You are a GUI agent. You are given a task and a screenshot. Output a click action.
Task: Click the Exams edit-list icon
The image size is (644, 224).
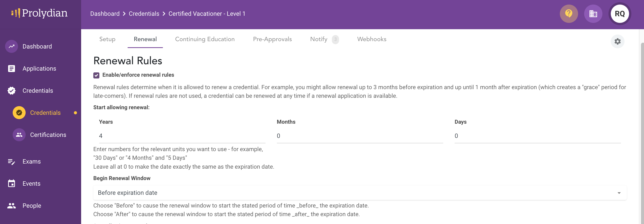(12, 162)
